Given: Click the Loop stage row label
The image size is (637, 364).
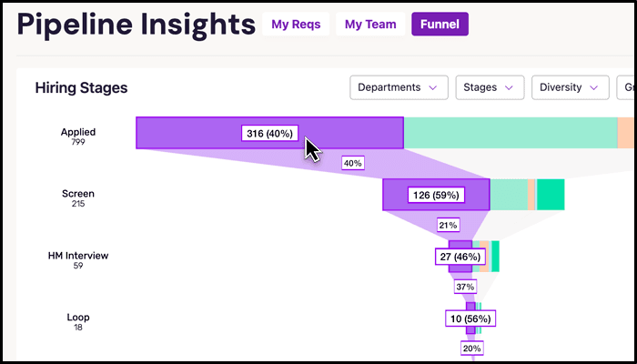Looking at the screenshot, I should click(78, 321).
